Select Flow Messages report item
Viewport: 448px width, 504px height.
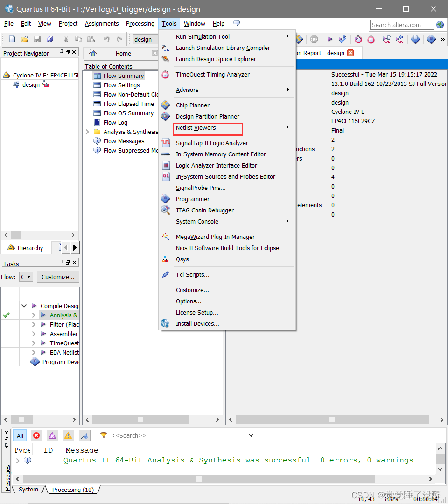(x=124, y=141)
